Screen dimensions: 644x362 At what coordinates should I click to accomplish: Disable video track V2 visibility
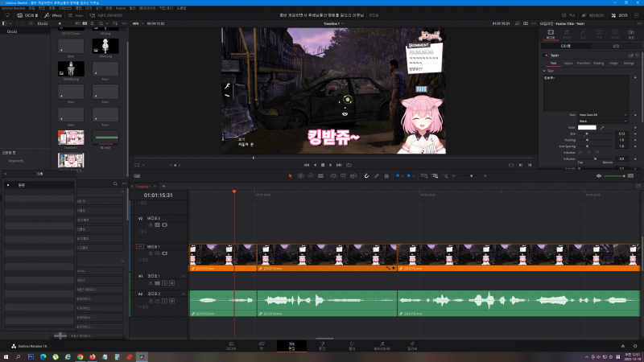click(x=163, y=224)
